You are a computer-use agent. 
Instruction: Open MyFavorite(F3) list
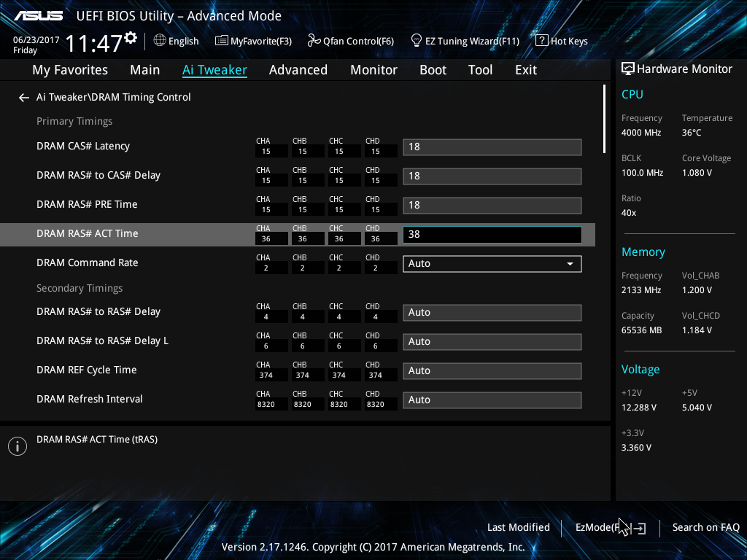253,41
